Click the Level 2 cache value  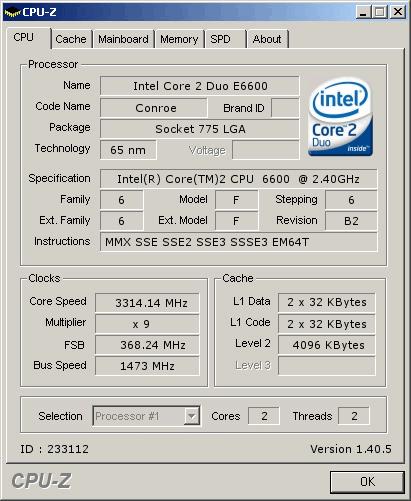[x=327, y=345]
